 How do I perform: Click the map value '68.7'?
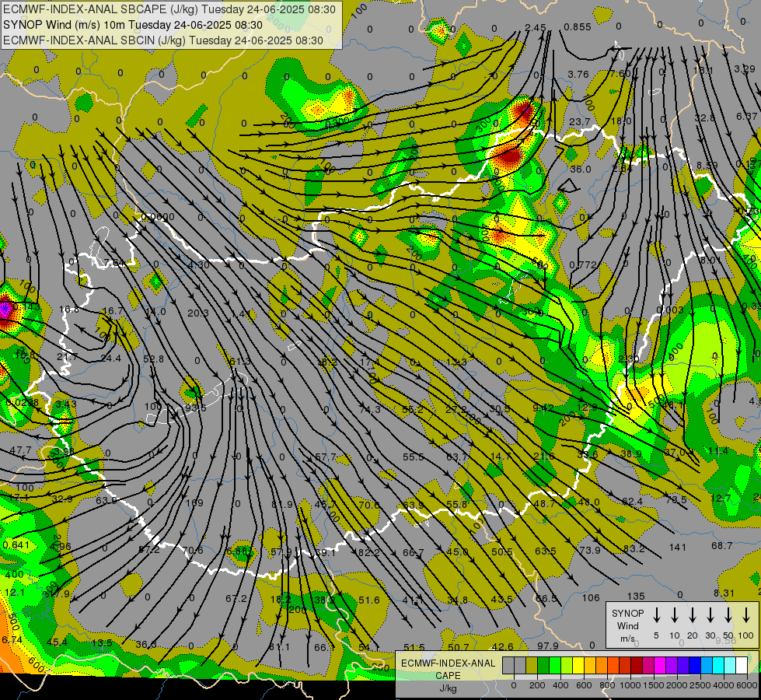721,545
